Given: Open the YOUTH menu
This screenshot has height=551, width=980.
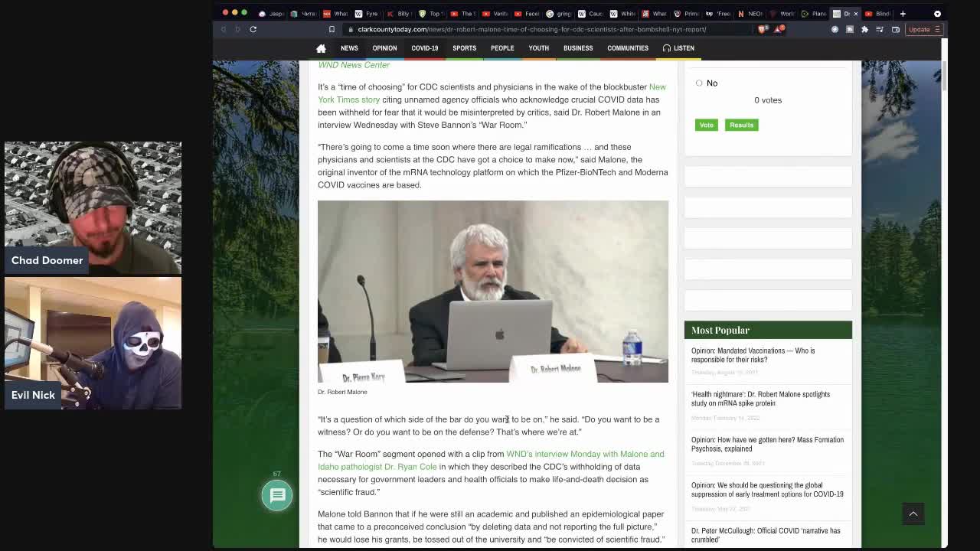Looking at the screenshot, I should click(538, 48).
